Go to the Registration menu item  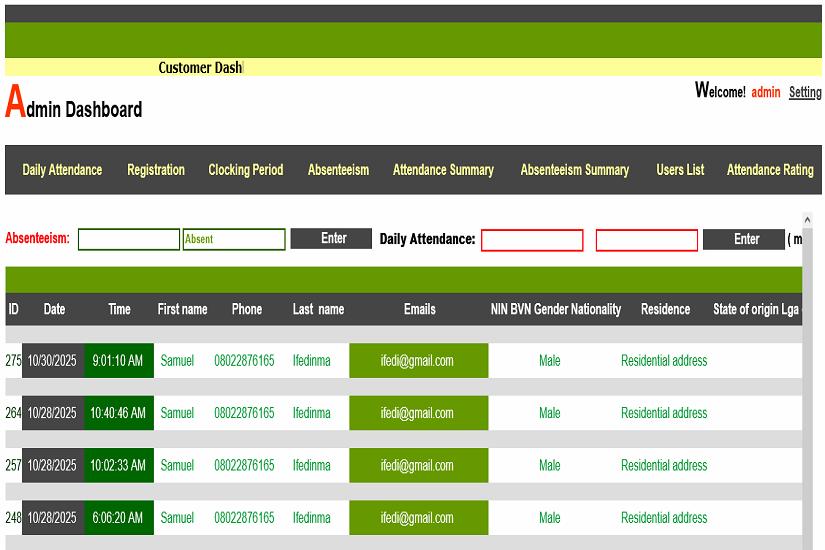coord(155,170)
